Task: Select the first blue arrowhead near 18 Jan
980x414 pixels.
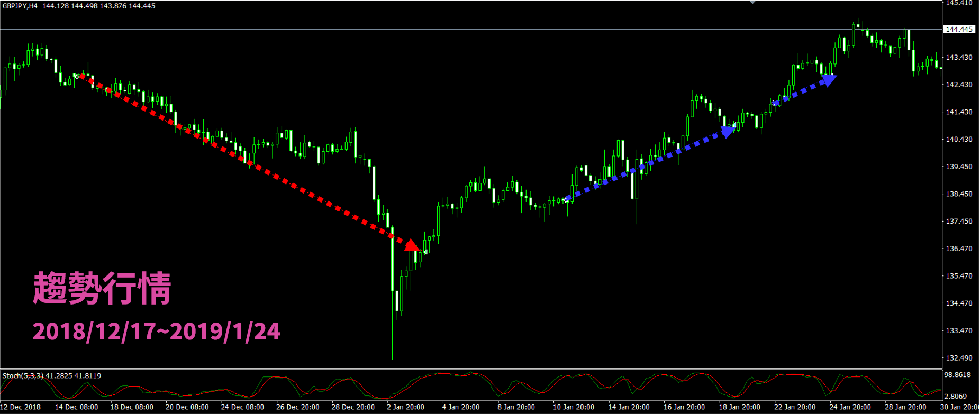Action: tap(728, 131)
